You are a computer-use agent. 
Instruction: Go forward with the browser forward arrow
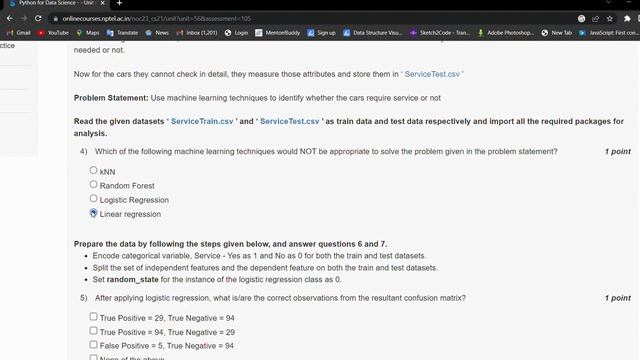click(x=24, y=18)
